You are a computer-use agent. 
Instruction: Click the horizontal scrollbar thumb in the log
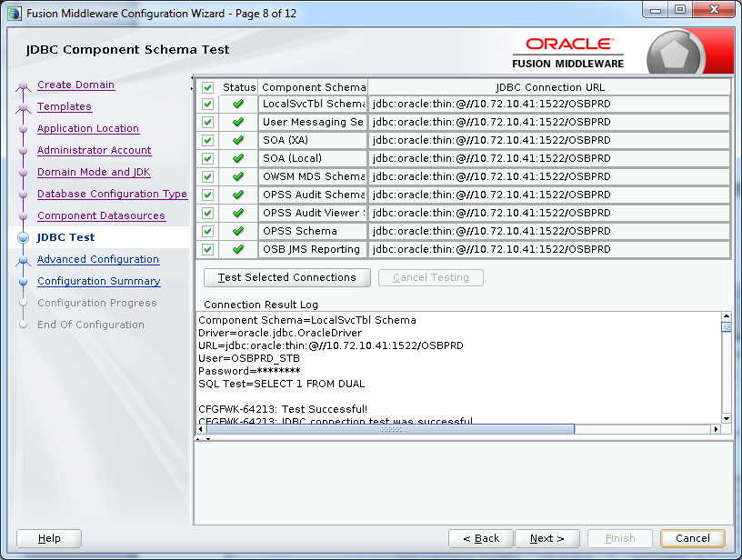pos(391,429)
